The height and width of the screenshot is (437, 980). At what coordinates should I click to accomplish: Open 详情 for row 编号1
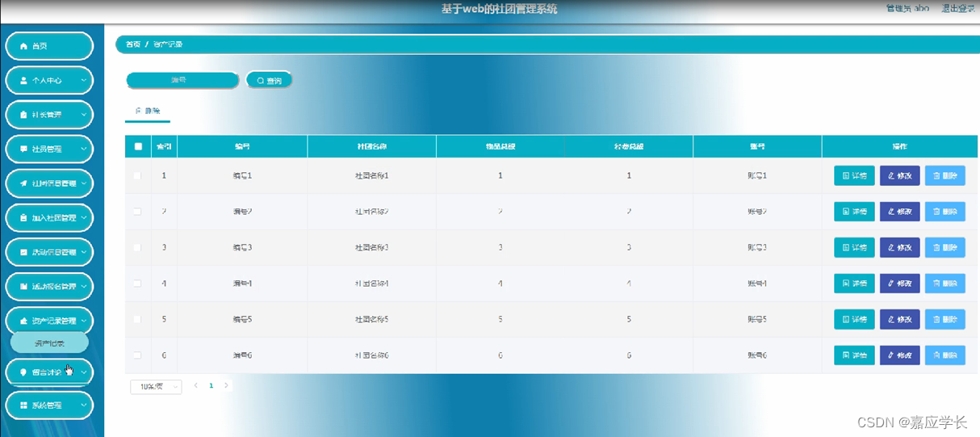[x=854, y=176]
